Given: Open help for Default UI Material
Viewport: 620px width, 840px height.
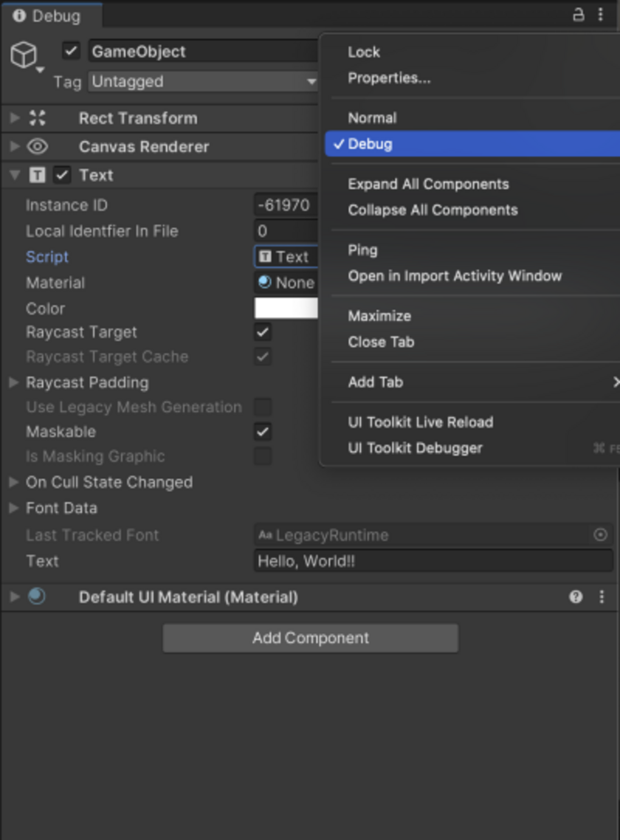Looking at the screenshot, I should (x=576, y=597).
